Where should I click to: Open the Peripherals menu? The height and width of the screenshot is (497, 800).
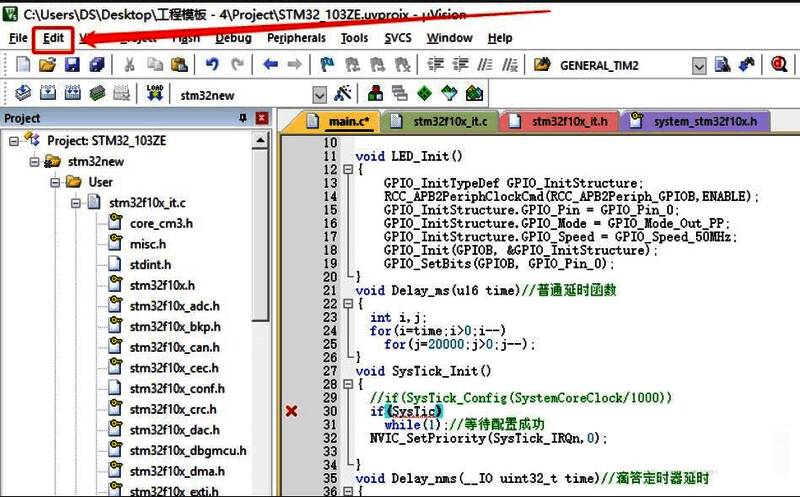(296, 38)
